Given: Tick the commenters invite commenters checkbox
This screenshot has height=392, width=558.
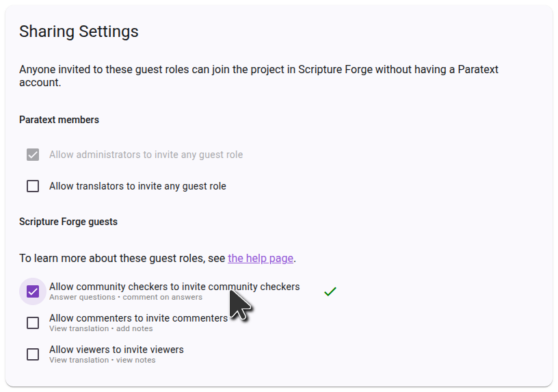Looking at the screenshot, I should coord(33,323).
